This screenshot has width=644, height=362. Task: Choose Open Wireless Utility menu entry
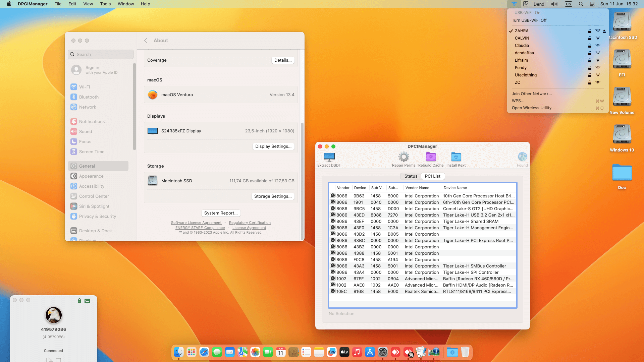pyautogui.click(x=557, y=108)
